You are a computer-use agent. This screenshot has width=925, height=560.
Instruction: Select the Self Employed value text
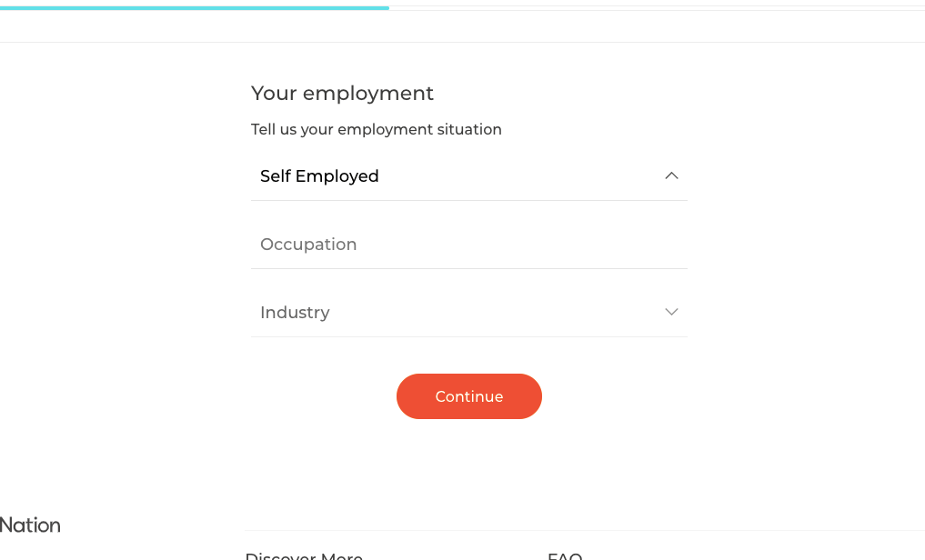pyautogui.click(x=319, y=176)
